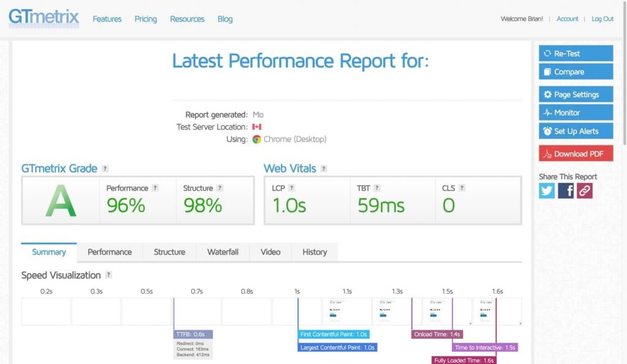Open the Waterfall tab

223,252
